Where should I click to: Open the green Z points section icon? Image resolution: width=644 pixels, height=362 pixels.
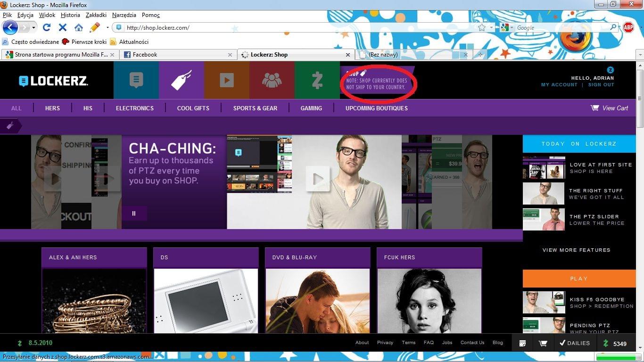pos(317,80)
